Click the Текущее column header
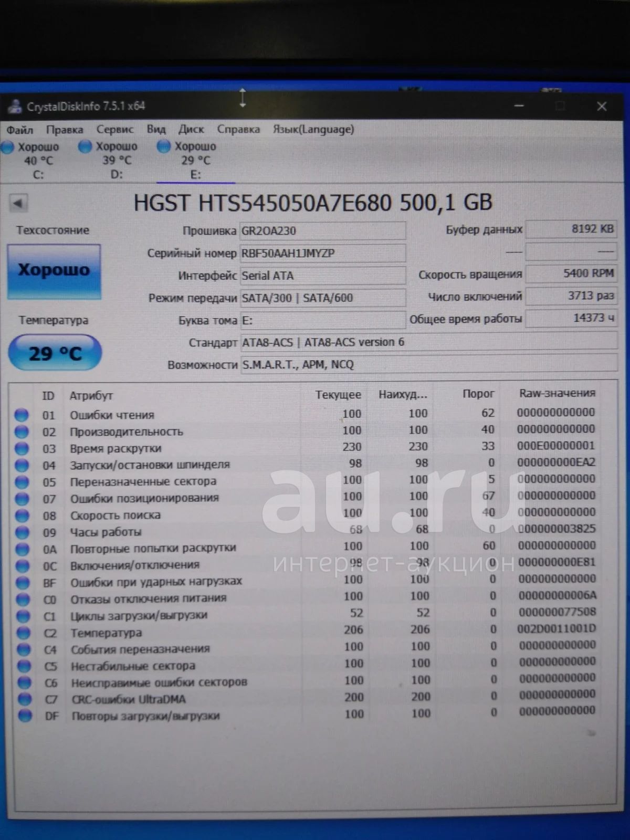The width and height of the screenshot is (630, 840). pos(338,395)
